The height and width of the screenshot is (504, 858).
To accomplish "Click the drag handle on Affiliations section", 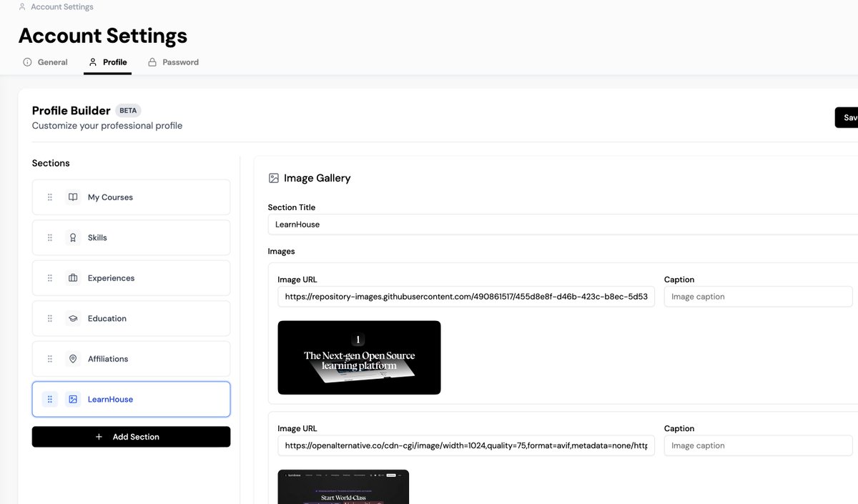I will click(x=50, y=359).
